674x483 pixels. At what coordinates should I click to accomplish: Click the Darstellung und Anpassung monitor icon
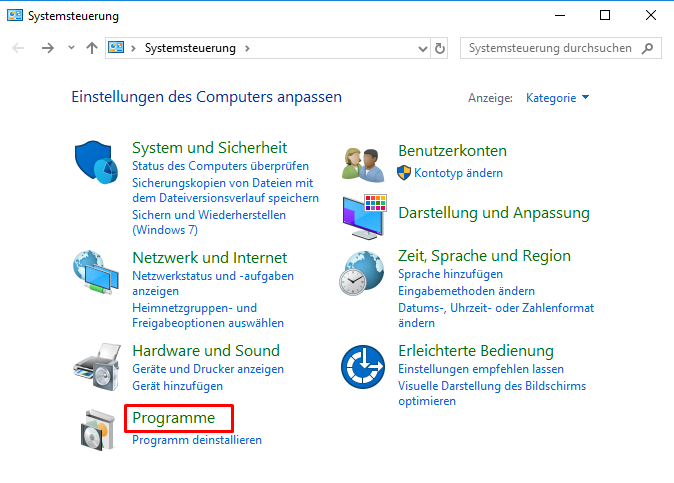point(365,217)
